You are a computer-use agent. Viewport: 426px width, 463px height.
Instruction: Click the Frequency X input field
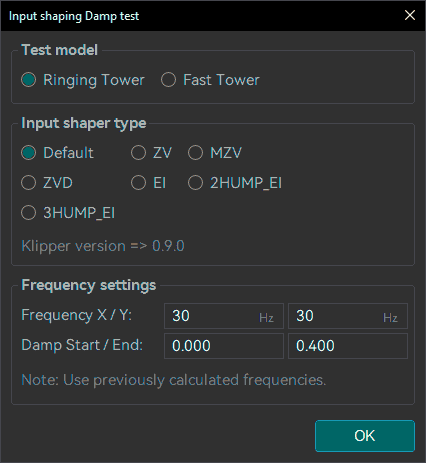click(x=224, y=316)
